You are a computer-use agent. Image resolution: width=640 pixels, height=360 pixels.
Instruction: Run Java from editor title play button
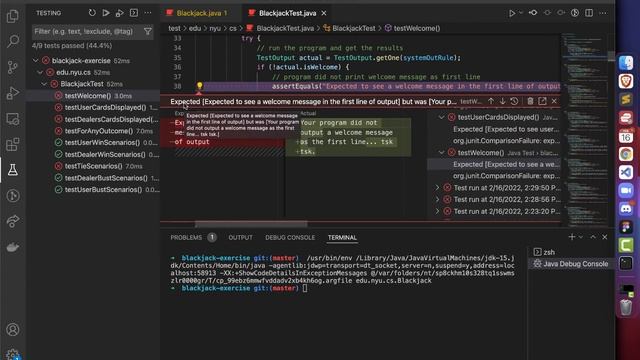[512, 13]
